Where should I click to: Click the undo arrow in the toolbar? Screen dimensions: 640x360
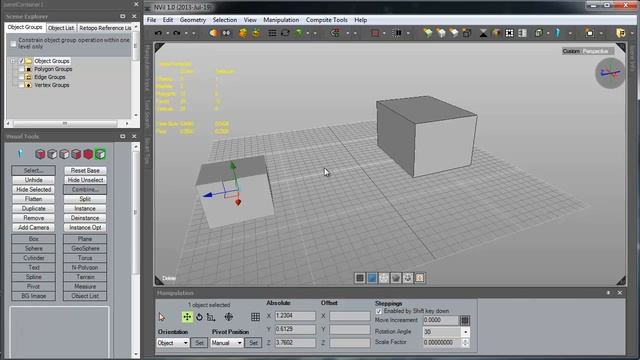click(158, 33)
